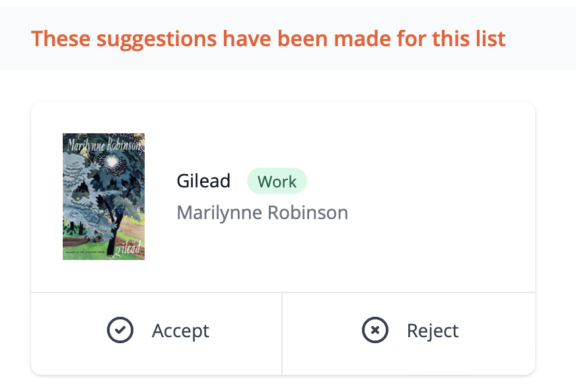This screenshot has width=576, height=392.
Task: Click the word Accept beside the checkmark
Action: pyautogui.click(x=180, y=331)
